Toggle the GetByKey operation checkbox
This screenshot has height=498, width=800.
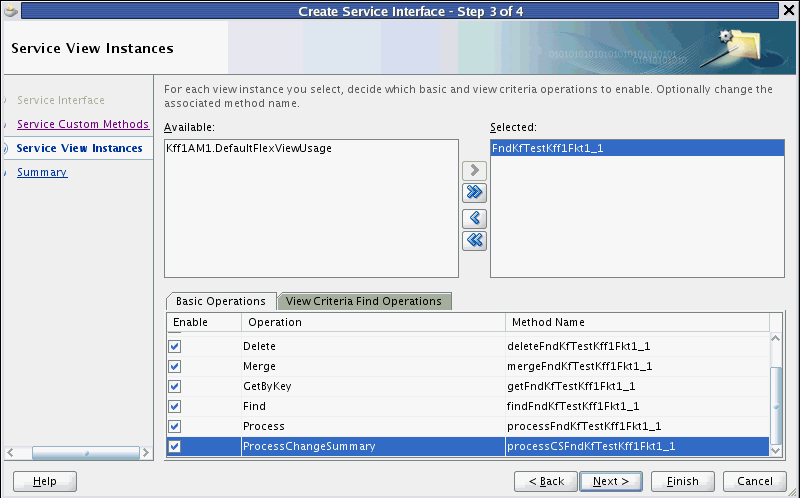click(174, 386)
